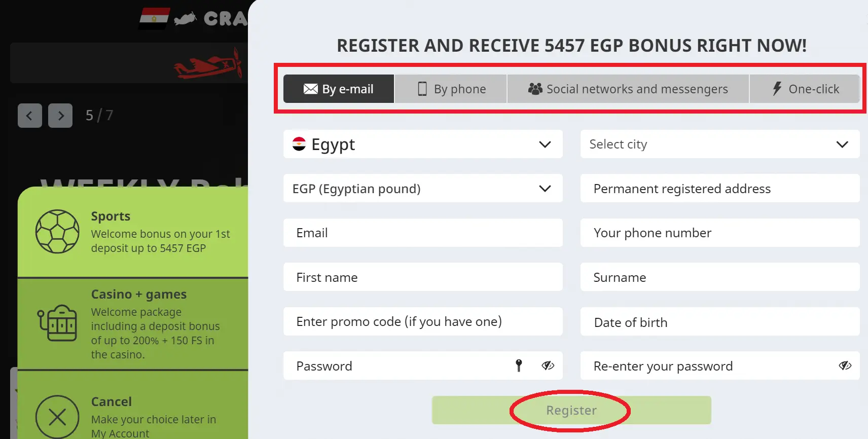The image size is (868, 439).
Task: Open the EGP currency dropdown
Action: point(545,188)
